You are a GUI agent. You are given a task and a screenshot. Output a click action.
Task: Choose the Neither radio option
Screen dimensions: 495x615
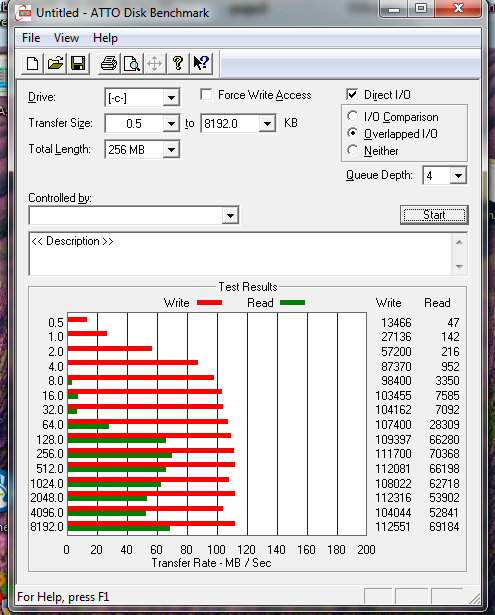click(x=352, y=150)
